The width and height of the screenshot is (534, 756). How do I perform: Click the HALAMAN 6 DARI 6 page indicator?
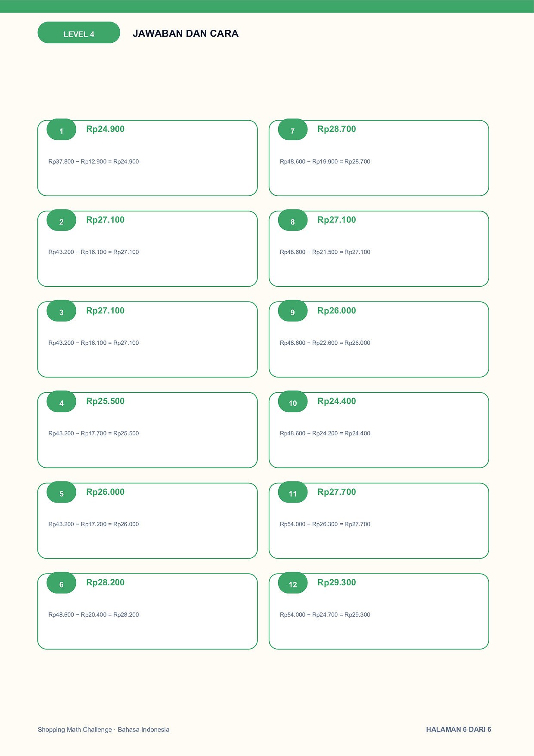pos(459,730)
